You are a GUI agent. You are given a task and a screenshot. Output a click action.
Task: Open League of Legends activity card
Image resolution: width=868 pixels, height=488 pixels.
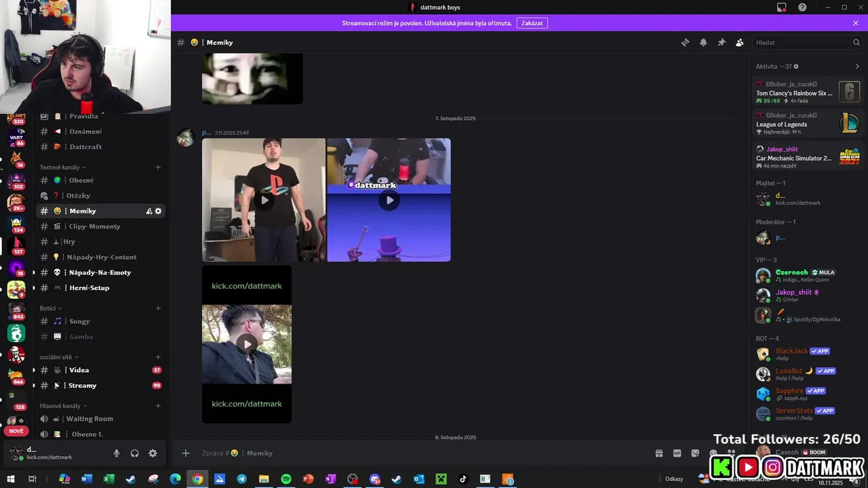[808, 123]
